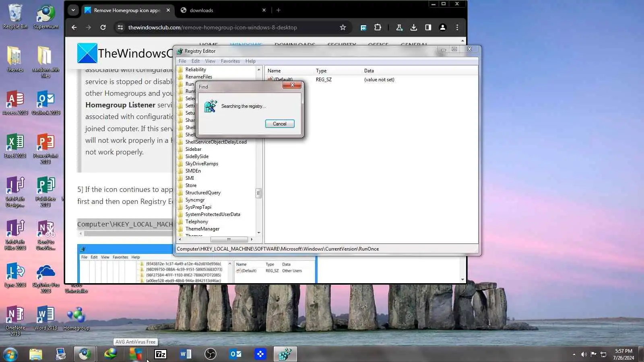Open the taskbar clock and date
This screenshot has height=362, width=644.
tap(623, 354)
